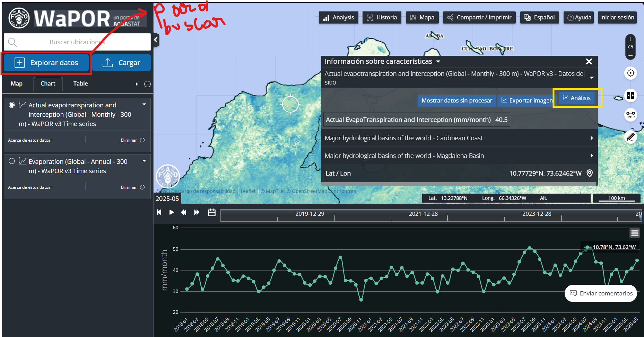Click Exportar imagen button

click(527, 100)
